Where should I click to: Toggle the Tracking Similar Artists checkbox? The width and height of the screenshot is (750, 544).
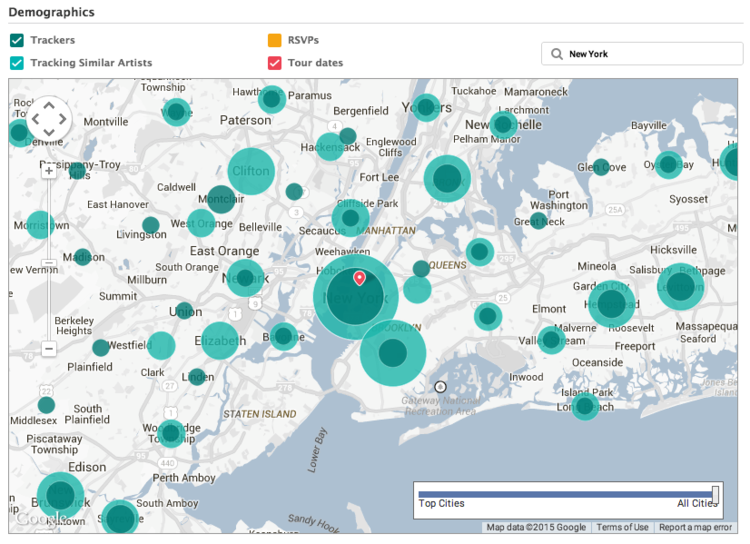pos(17,63)
